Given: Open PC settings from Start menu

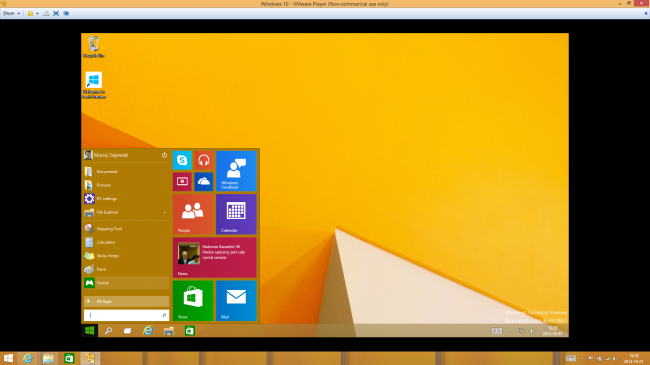Looking at the screenshot, I should coord(126,199).
